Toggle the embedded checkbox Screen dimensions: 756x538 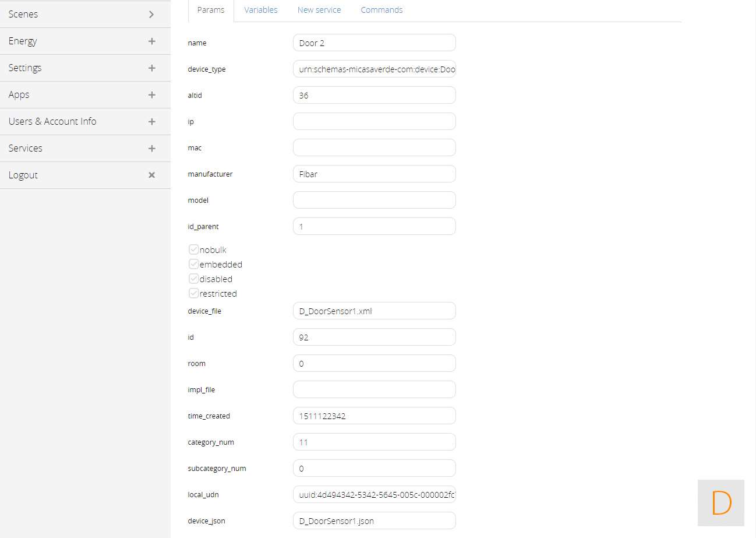coord(194,264)
